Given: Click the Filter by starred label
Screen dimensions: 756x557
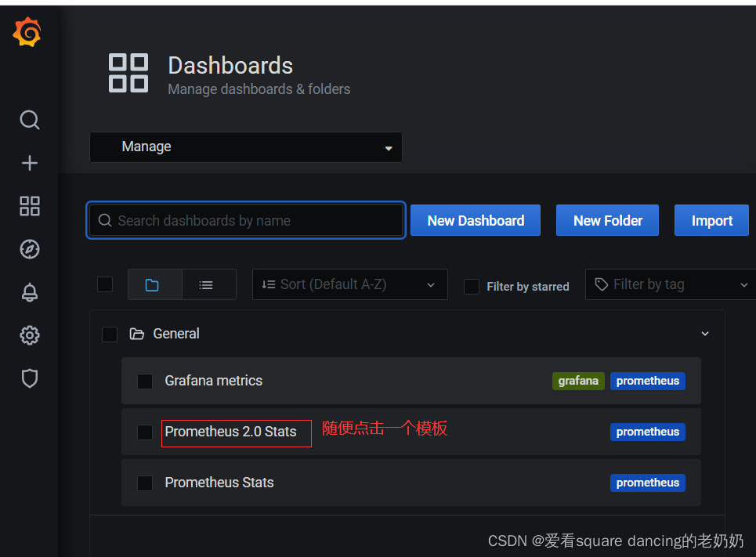Looking at the screenshot, I should point(528,287).
